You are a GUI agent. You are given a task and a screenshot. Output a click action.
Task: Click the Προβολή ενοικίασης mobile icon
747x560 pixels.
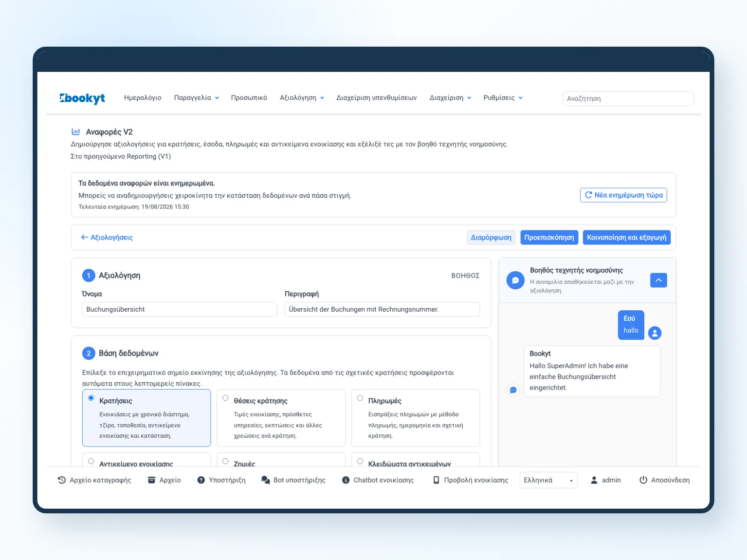(436, 480)
